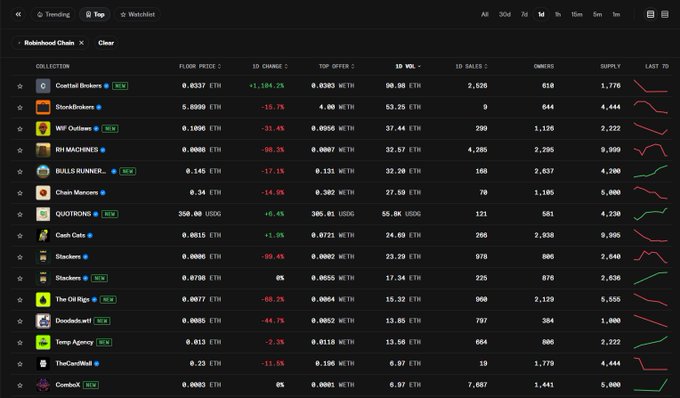This screenshot has height=398, width=680.
Task: Click NEW tag on ComboX row
Action: tap(91, 385)
